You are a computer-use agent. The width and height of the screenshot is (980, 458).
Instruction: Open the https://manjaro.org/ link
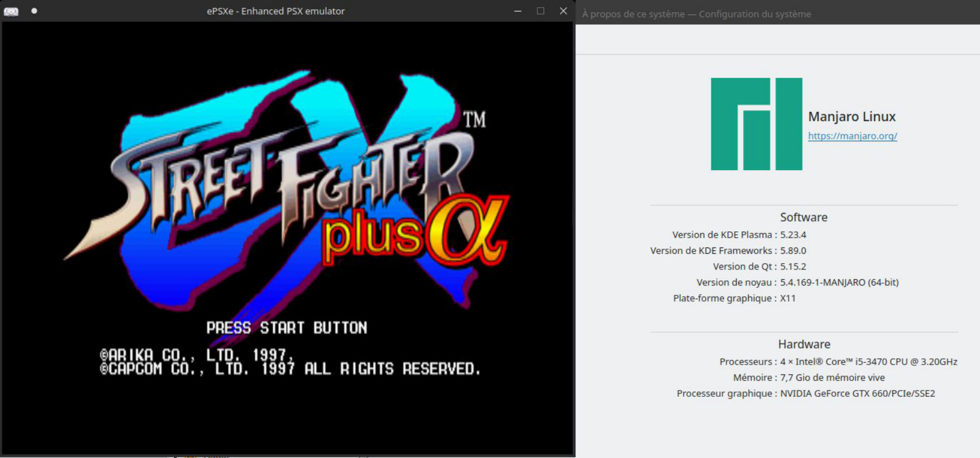coord(853,136)
